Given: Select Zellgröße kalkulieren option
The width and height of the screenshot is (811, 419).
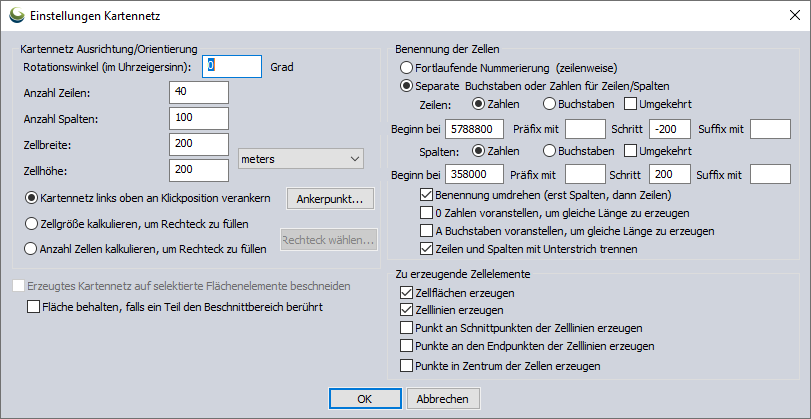Looking at the screenshot, I should [x=137, y=225].
